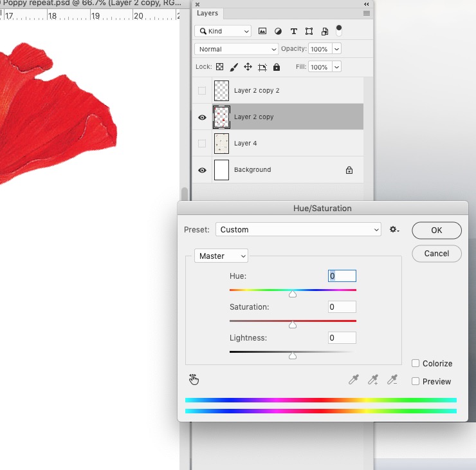
Task: Select the Add to Sample eyedropper
Action: (373, 379)
